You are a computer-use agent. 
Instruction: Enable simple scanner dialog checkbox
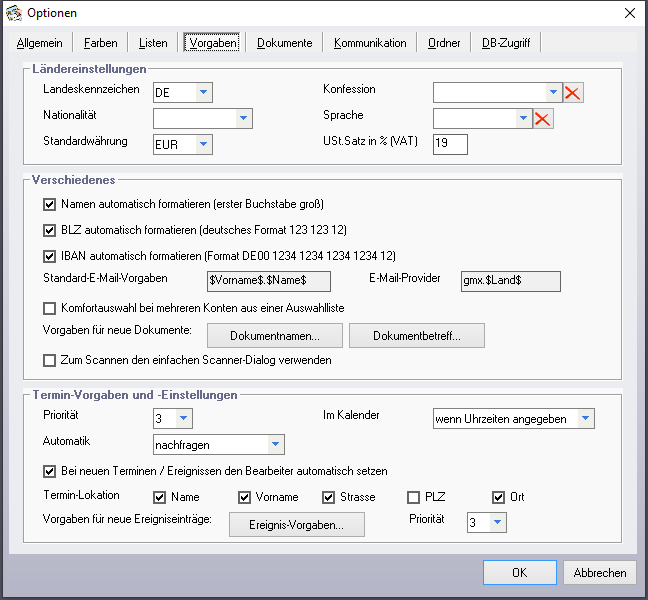[50, 360]
